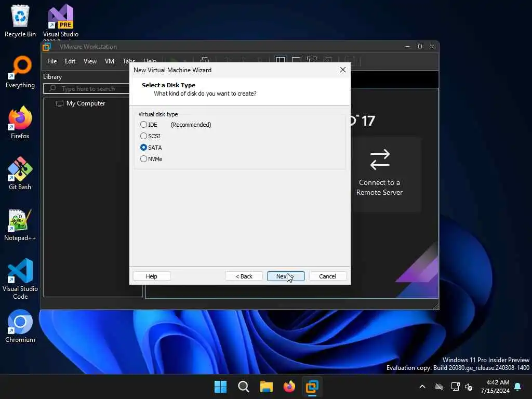Select the SCSI disk type option

pos(143,136)
